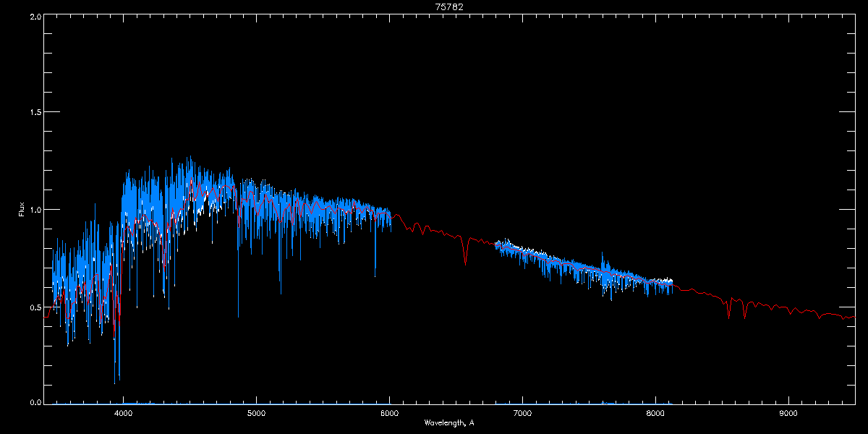Click the 0.0 flux tick label
The image size is (868, 434).
[34, 401]
